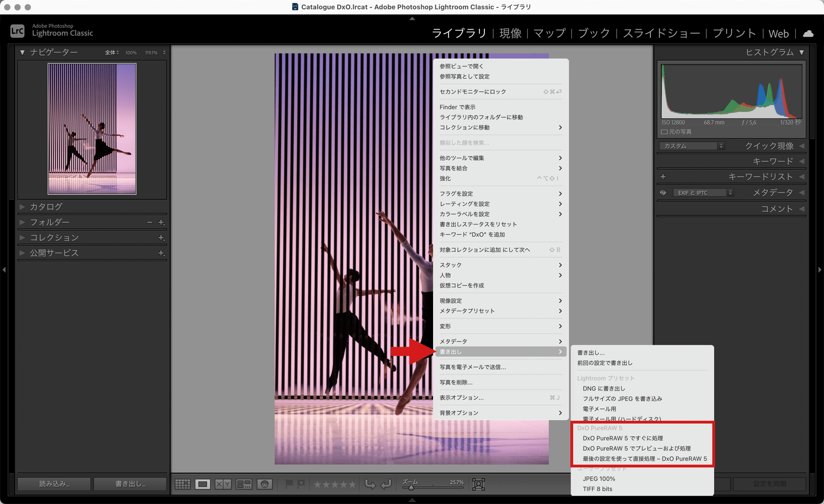Open カスタム preset dropdown in quick develop
This screenshot has height=504, width=824.
[x=692, y=146]
